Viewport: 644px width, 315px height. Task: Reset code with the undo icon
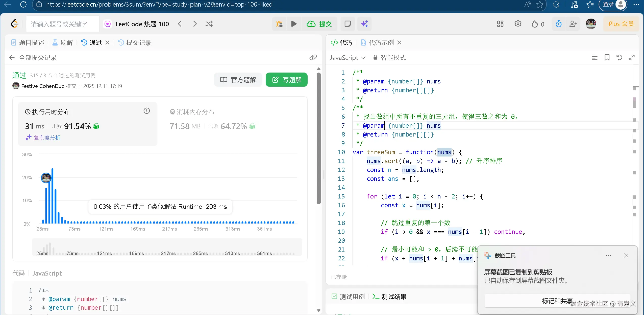coord(619,57)
